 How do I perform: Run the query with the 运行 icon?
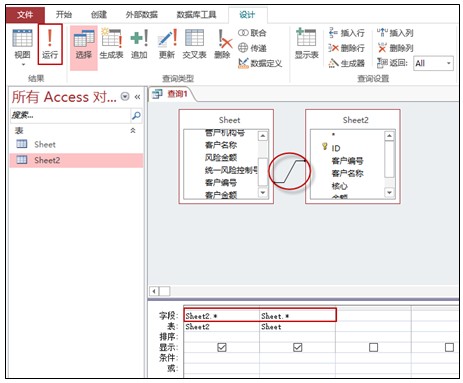[50, 44]
